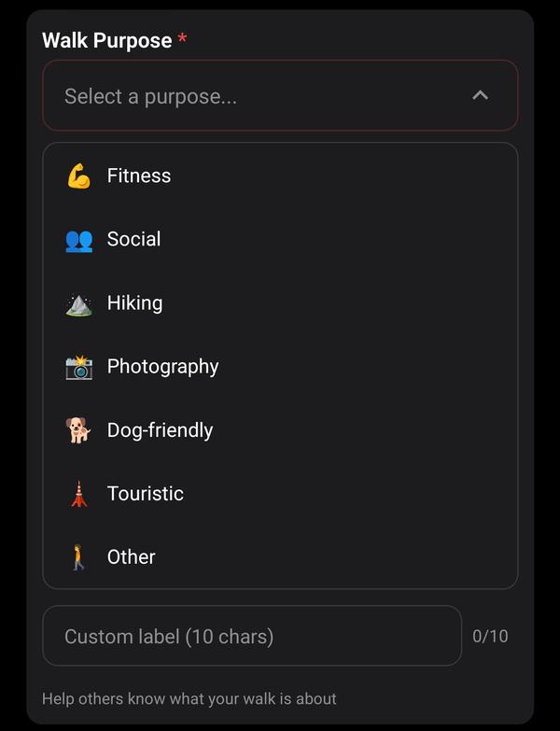Select Touristic from the dropdown list
Image resolution: width=560 pixels, height=731 pixels.
(146, 493)
